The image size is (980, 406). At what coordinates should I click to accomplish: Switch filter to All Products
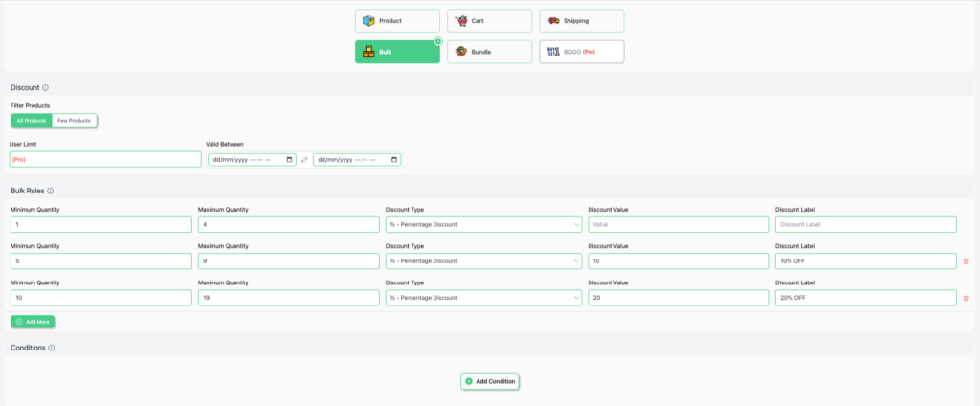32,120
